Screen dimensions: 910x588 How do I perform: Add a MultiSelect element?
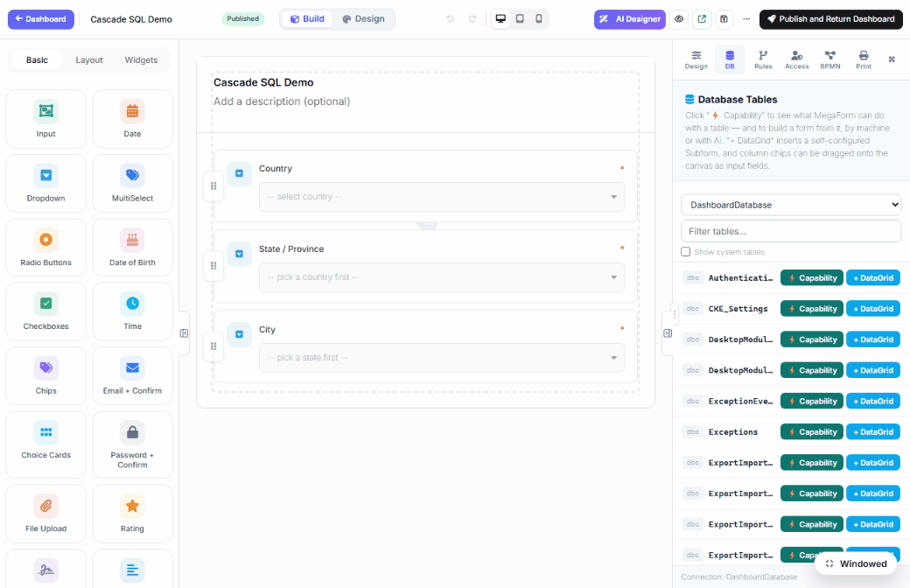[132, 184]
